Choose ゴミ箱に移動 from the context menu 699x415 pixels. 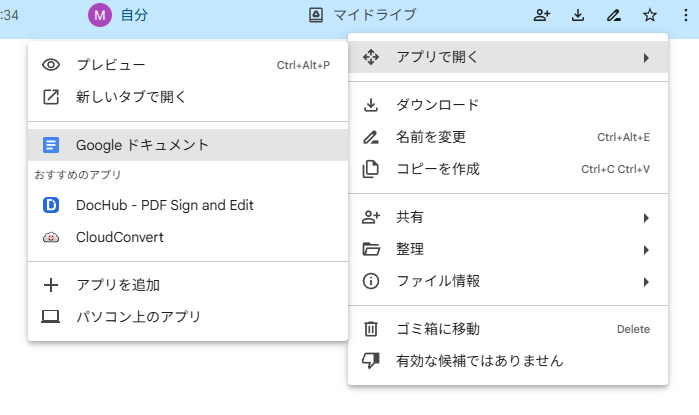(x=508, y=329)
